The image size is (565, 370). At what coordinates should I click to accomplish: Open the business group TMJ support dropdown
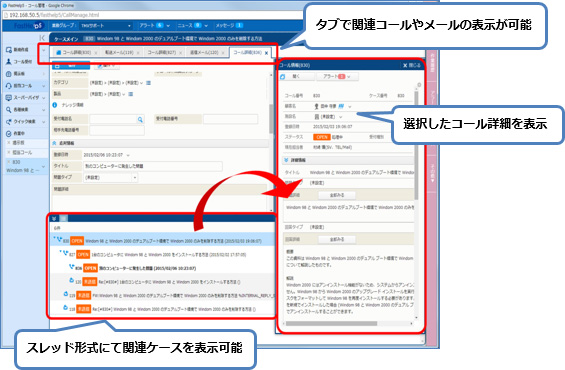[x=106, y=26]
